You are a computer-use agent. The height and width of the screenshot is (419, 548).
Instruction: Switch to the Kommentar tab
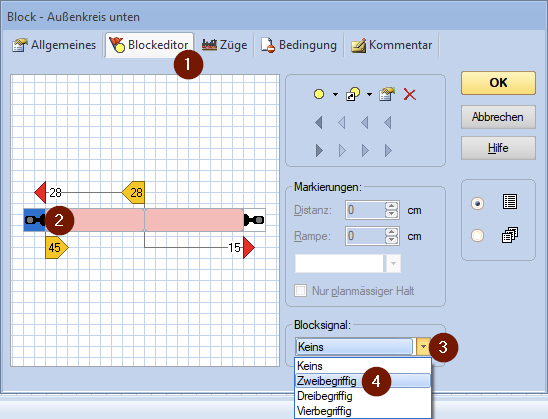391,45
